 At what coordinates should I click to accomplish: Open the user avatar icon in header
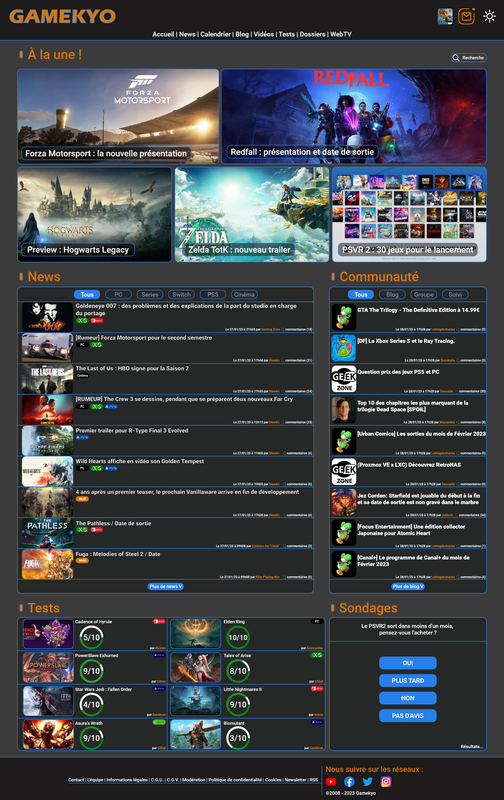(445, 16)
